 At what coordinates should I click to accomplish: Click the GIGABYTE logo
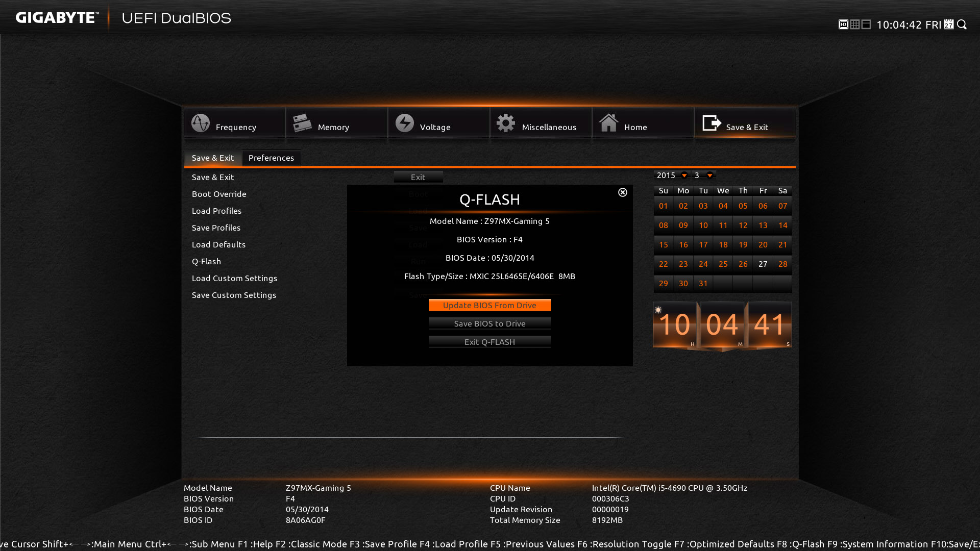click(57, 18)
